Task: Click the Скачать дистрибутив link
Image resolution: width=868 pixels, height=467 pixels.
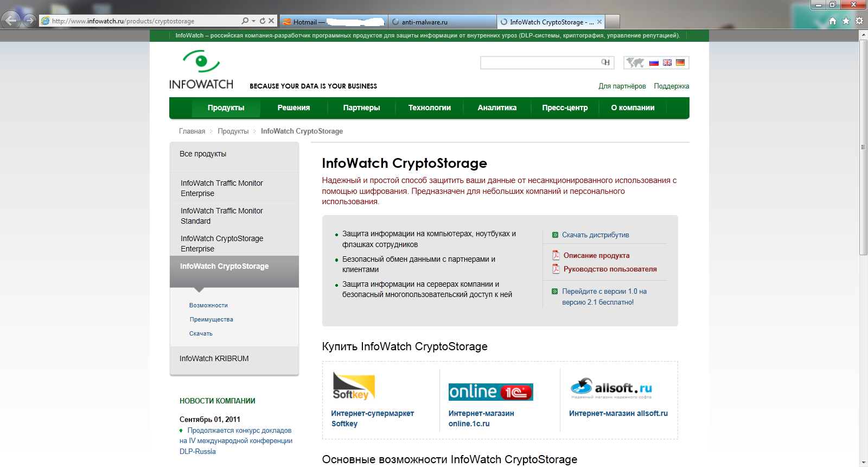Action: [x=595, y=235]
